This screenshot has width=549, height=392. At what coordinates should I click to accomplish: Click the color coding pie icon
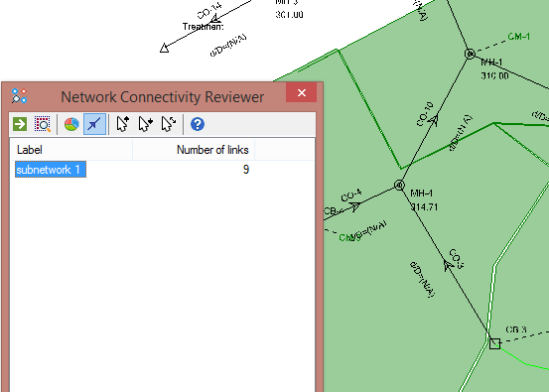coord(71,124)
